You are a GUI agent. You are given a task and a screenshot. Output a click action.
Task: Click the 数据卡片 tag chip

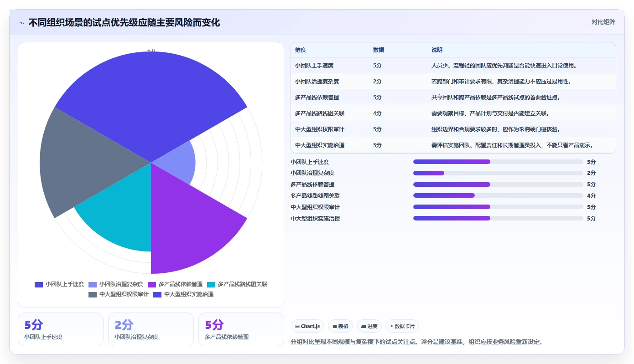tap(402, 326)
